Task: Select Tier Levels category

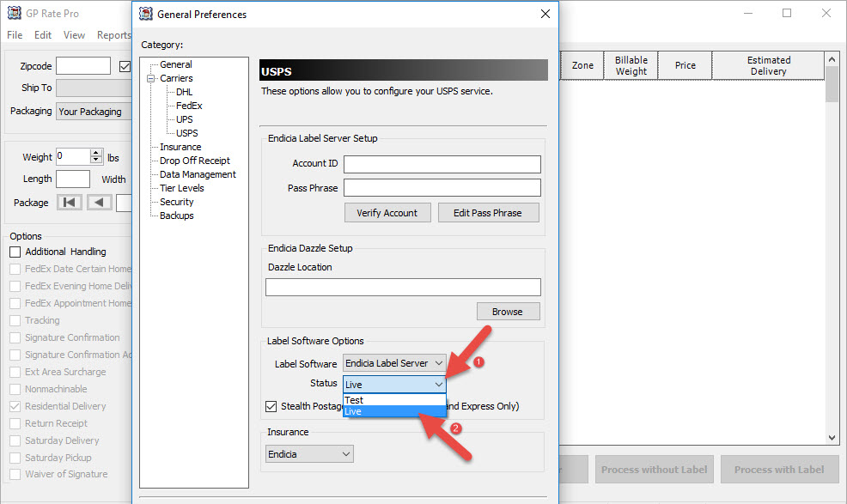Action: pyautogui.click(x=182, y=188)
